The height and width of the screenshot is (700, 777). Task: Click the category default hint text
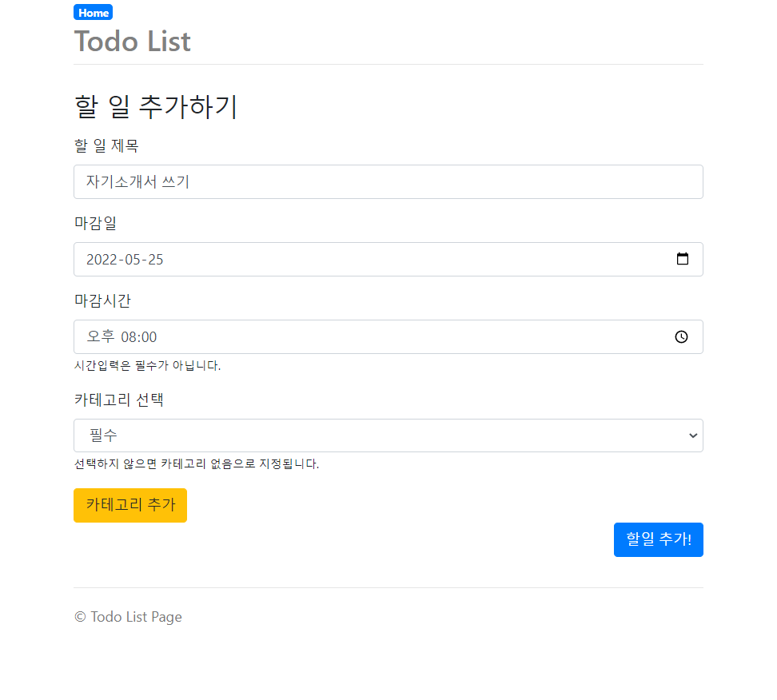point(196,463)
